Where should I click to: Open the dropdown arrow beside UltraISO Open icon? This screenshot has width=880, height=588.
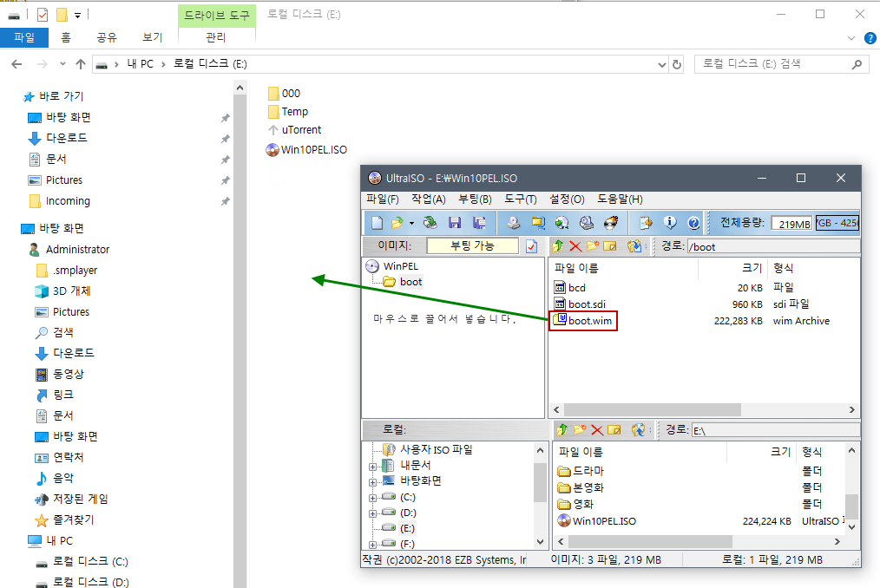click(x=411, y=223)
